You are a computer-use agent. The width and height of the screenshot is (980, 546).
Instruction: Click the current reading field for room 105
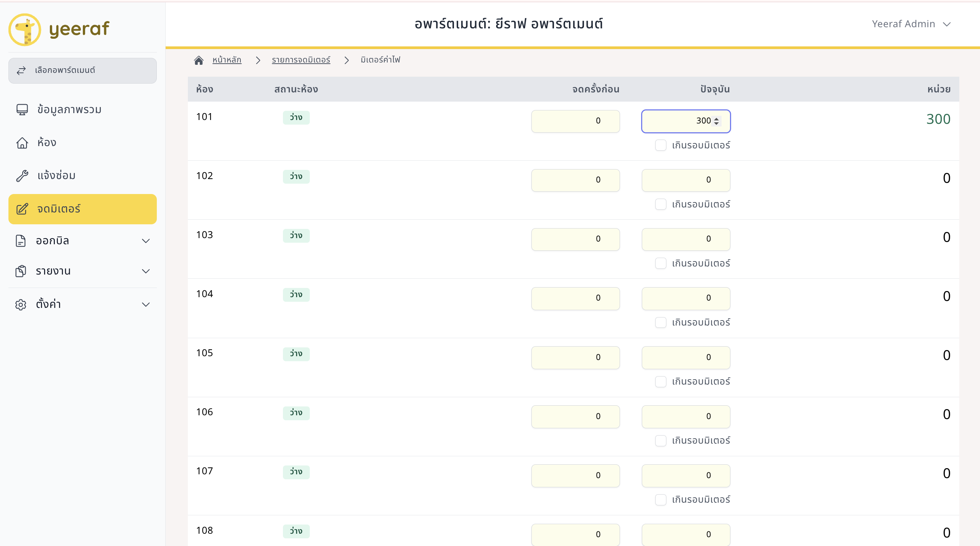(x=686, y=357)
